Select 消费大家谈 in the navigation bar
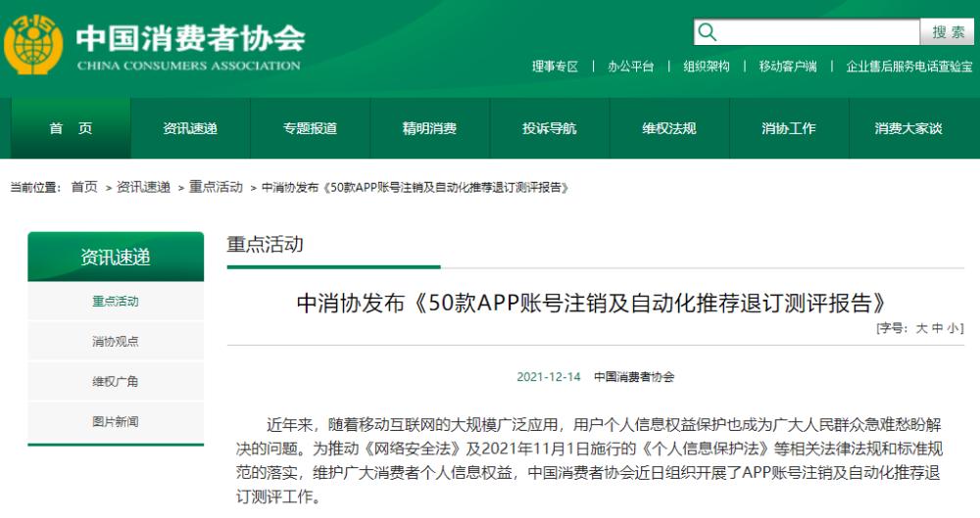Image resolution: width=980 pixels, height=518 pixels. click(907, 128)
